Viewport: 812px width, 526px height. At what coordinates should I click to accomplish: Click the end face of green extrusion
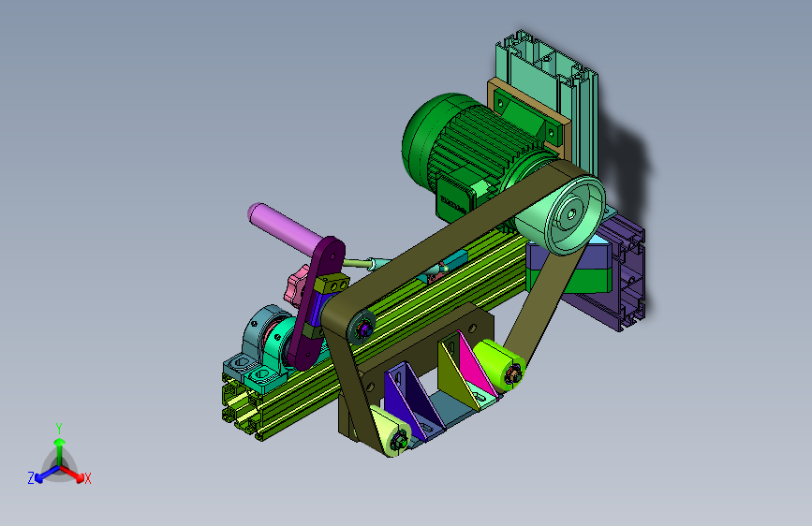click(243, 406)
